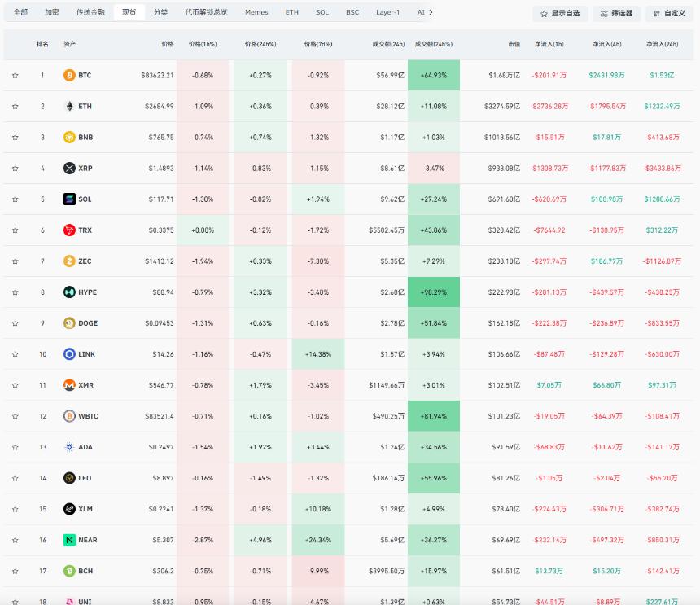Click the ZEC coin icon

(69, 261)
